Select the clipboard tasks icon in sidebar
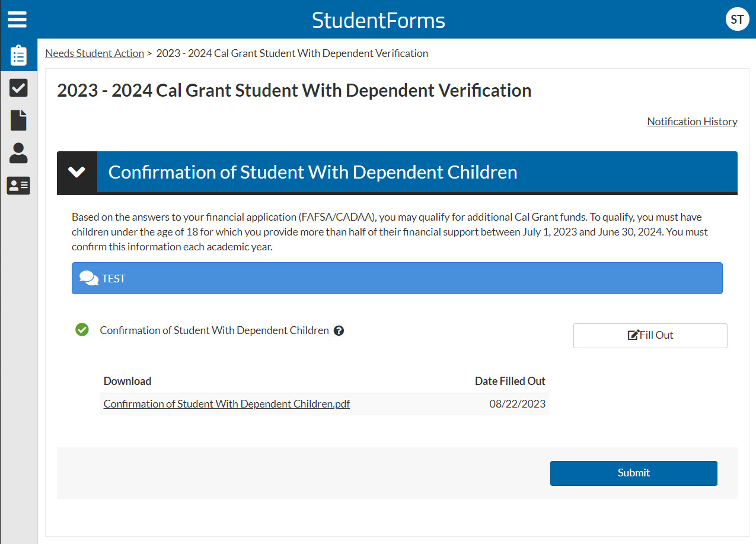Image resolution: width=756 pixels, height=544 pixels. coord(18,56)
